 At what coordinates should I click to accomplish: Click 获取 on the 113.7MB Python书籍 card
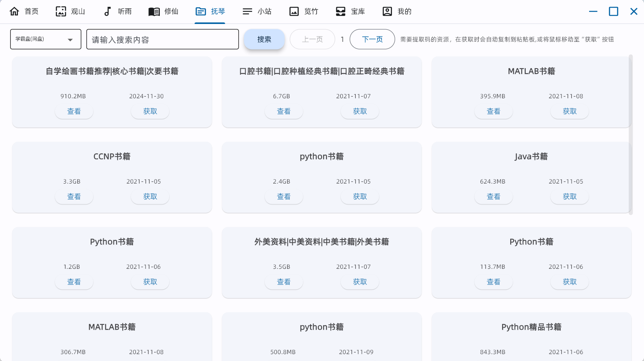pyautogui.click(x=570, y=282)
